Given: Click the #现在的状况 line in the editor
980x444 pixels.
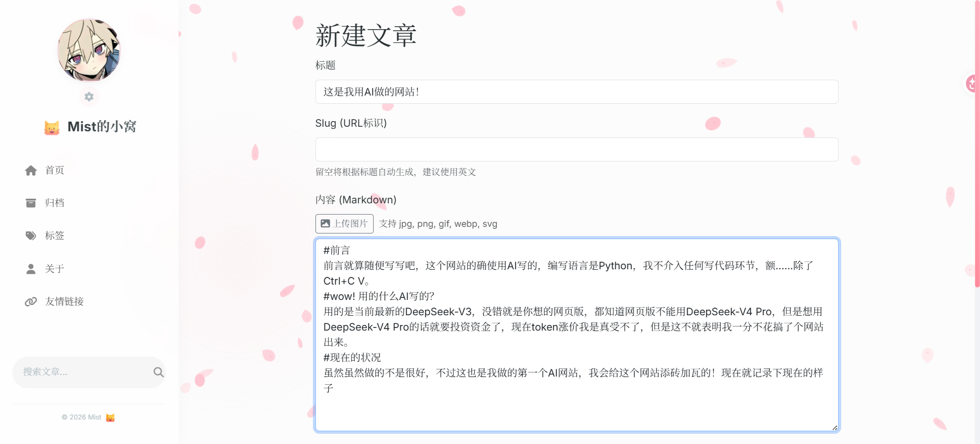Looking at the screenshot, I should 352,358.
